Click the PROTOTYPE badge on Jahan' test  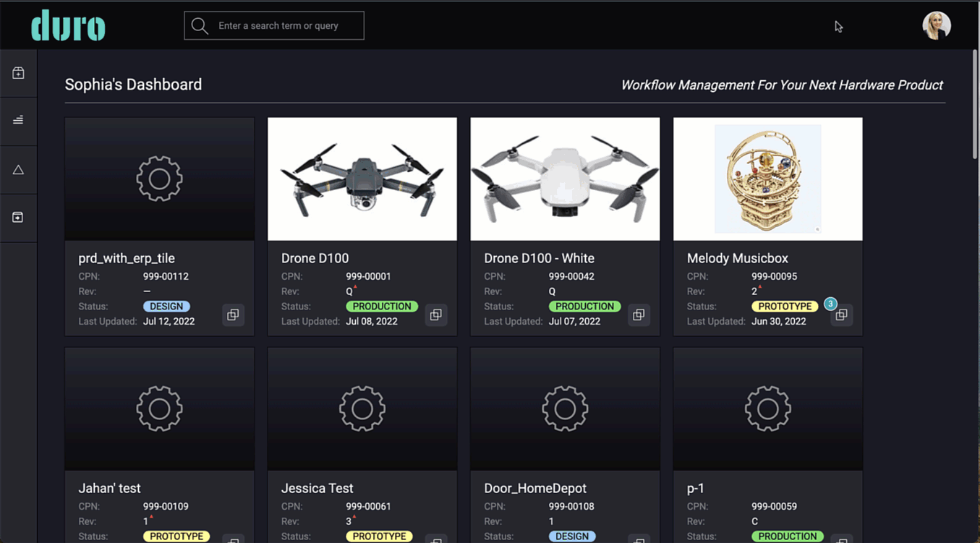pos(176,536)
